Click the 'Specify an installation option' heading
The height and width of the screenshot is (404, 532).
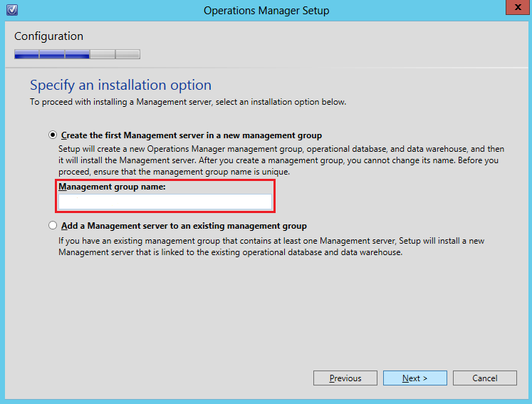tap(120, 85)
